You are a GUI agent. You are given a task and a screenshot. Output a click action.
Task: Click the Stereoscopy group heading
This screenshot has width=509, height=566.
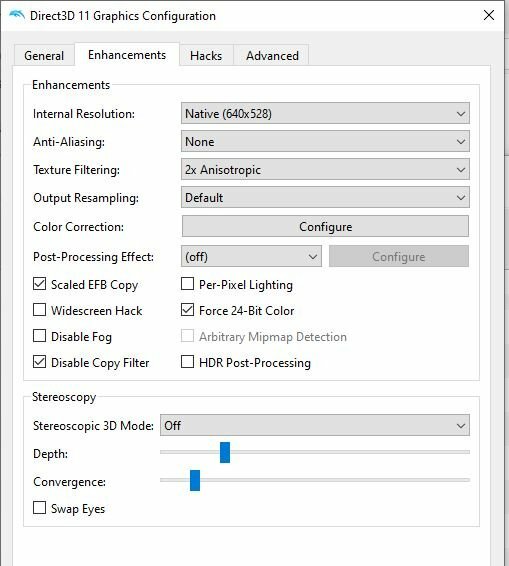(64, 397)
